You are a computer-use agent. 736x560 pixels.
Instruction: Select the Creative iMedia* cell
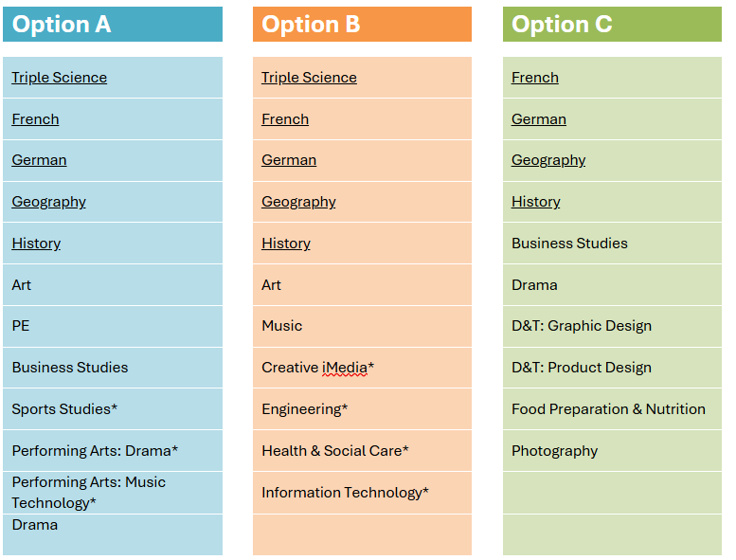pyautogui.click(x=318, y=368)
